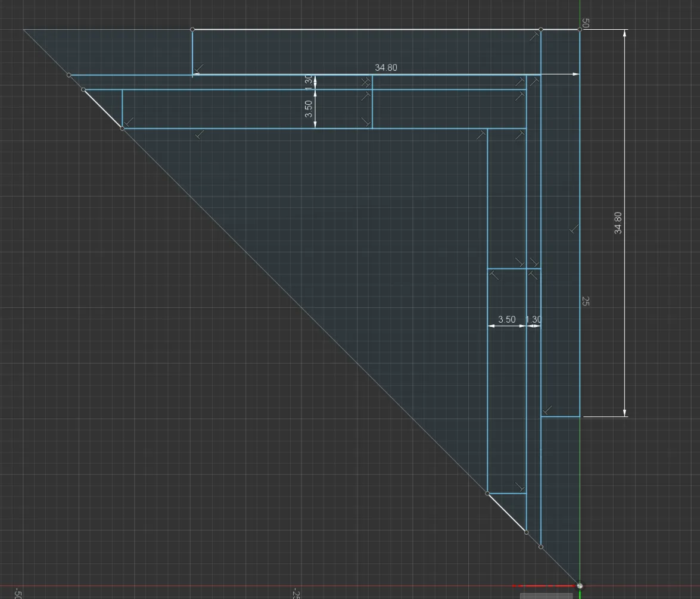The width and height of the screenshot is (700, 599).
Task: Select the vertical 1.30 dimension above 3.50
Action: [309, 82]
